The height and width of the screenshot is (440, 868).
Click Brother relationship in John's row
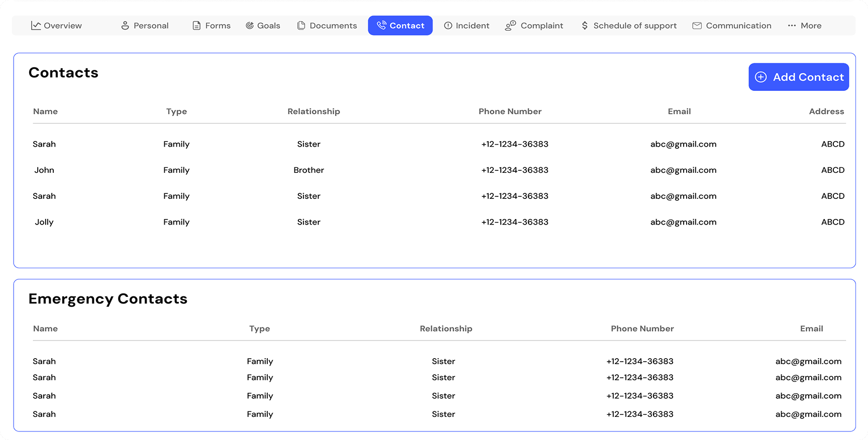pyautogui.click(x=309, y=170)
